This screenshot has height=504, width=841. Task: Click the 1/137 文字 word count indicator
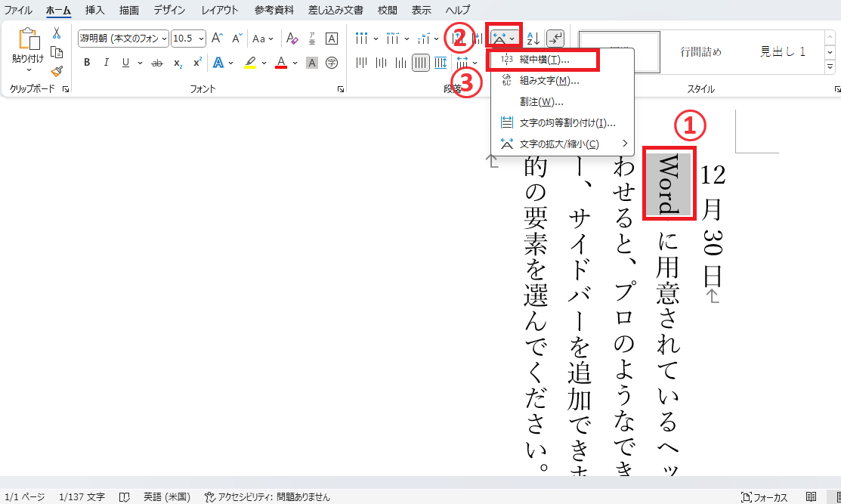82,496
